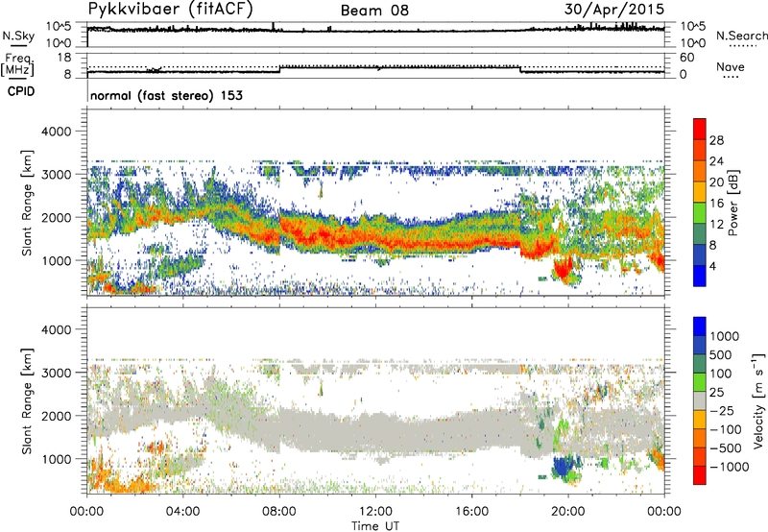Click the Slant Range label of power panel
The image size is (768, 532).
click(x=27, y=203)
